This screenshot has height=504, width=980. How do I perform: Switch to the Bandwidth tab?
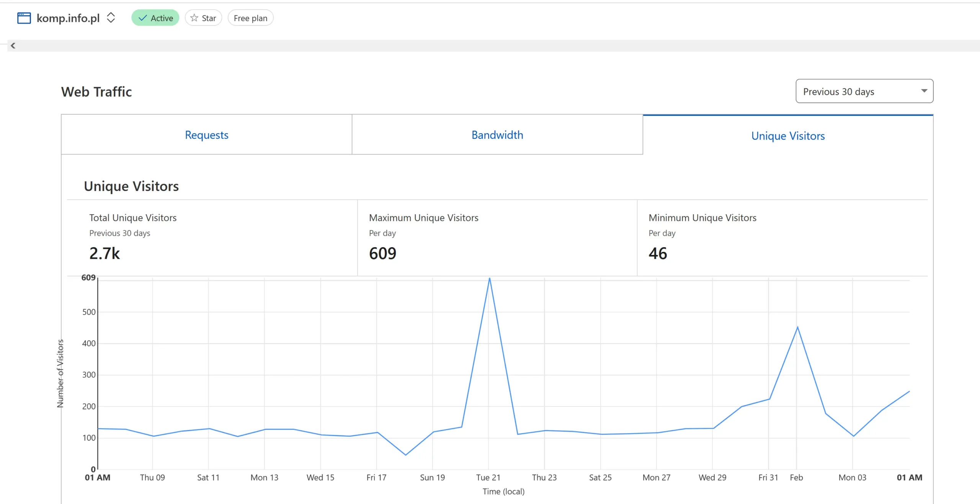pos(497,135)
